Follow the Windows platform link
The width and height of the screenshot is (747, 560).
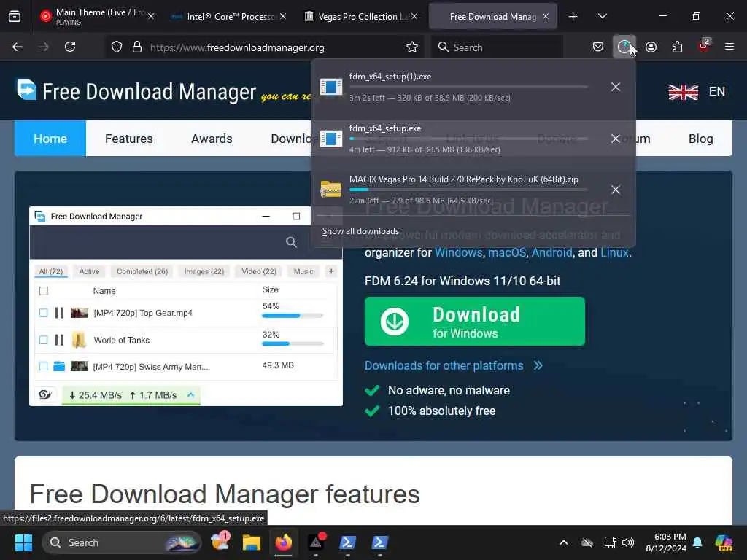(x=458, y=252)
